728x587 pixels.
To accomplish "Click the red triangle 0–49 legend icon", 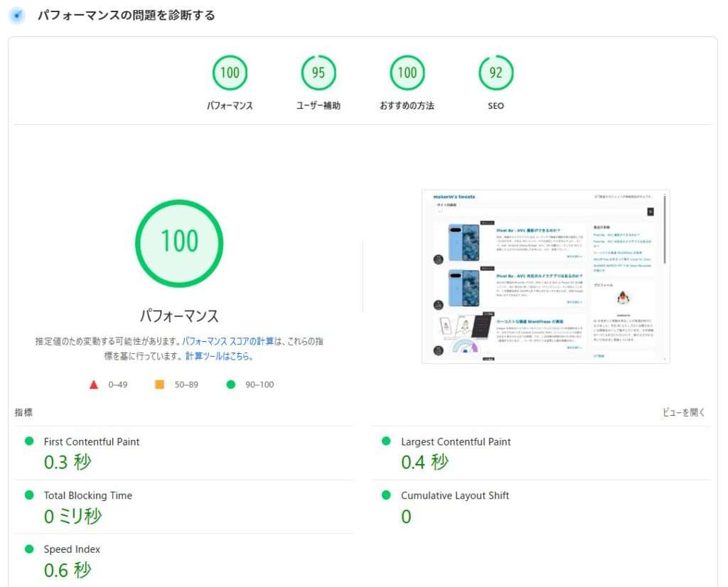I will (93, 384).
